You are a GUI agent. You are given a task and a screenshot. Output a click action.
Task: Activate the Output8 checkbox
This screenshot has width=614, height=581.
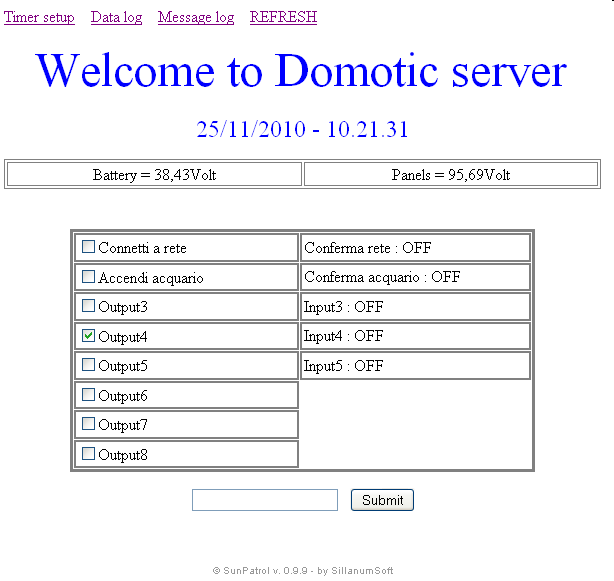89,454
